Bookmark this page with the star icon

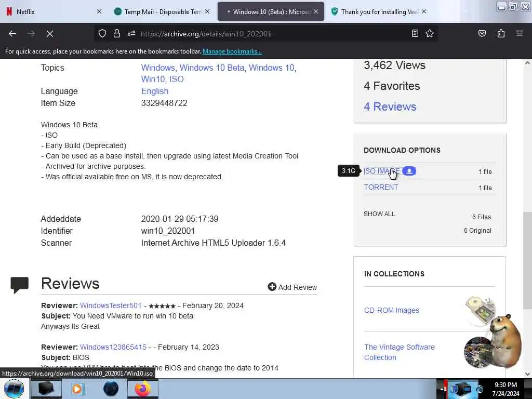430,33
